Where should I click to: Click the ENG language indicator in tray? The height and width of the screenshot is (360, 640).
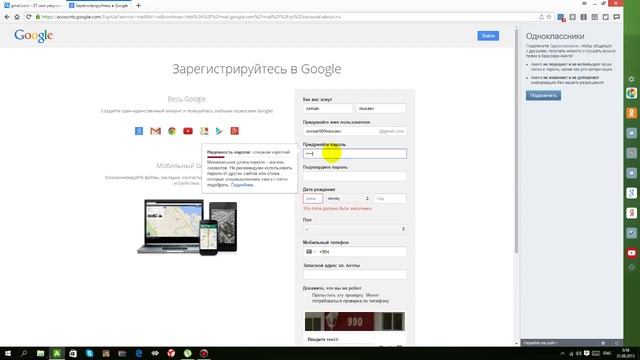tap(607, 353)
